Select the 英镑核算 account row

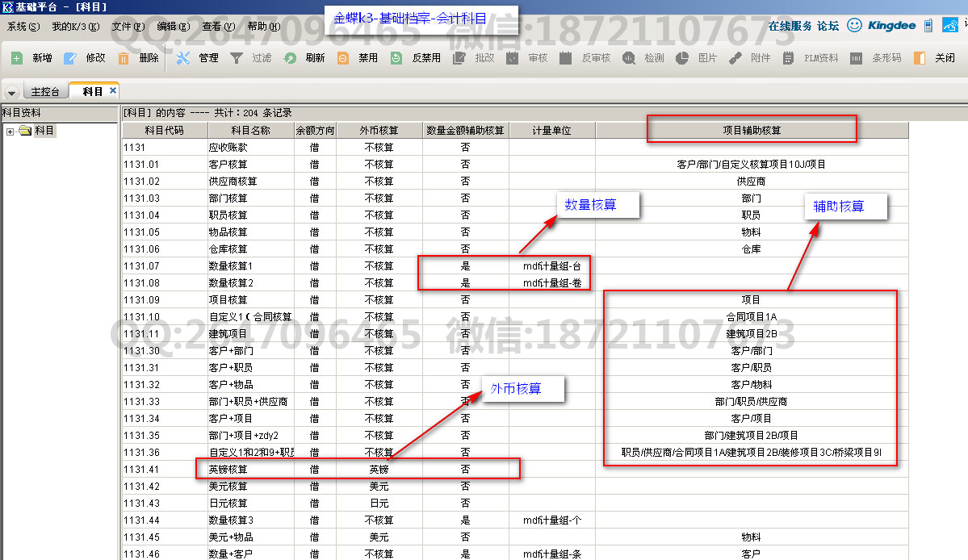pyautogui.click(x=228, y=469)
